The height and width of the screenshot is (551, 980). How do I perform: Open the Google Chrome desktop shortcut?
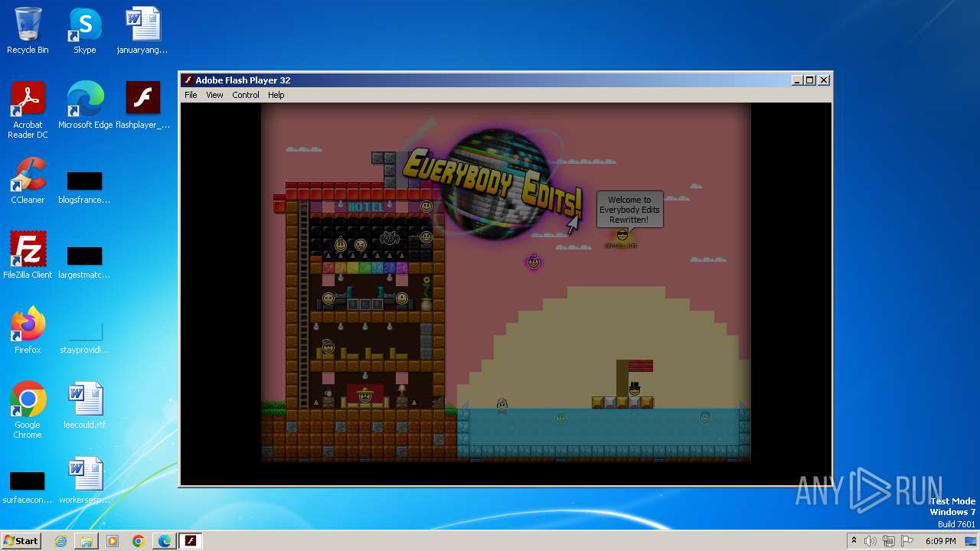(x=28, y=410)
